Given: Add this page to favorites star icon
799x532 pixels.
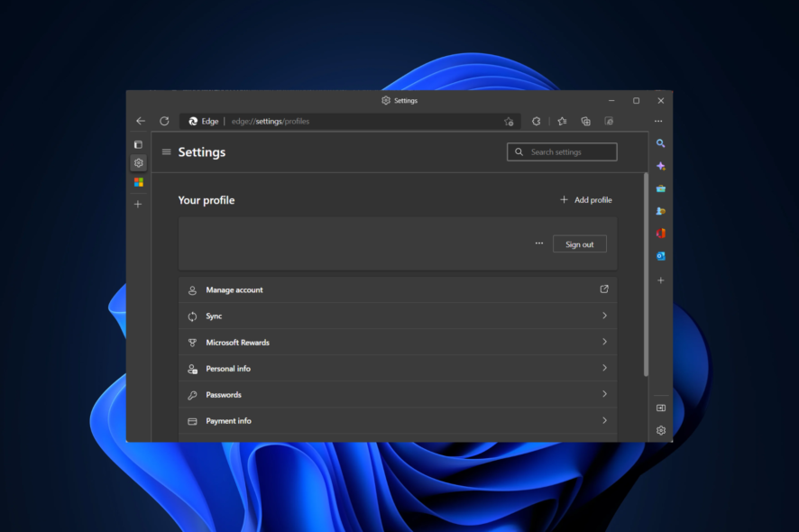Looking at the screenshot, I should click(x=509, y=122).
